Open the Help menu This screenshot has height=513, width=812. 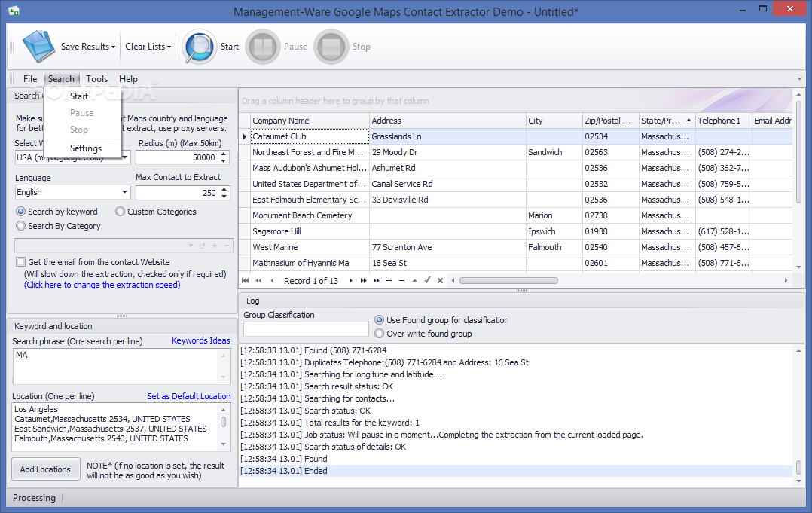point(128,79)
